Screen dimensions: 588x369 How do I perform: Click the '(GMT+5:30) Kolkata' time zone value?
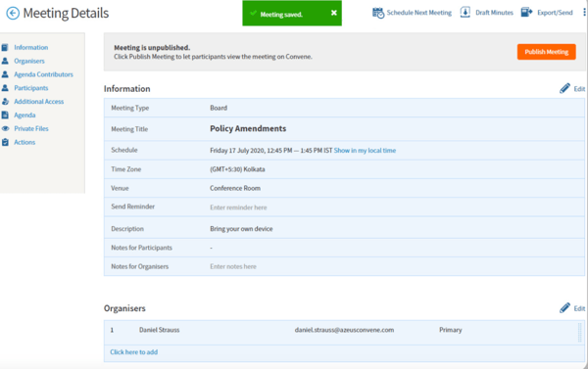click(x=237, y=169)
